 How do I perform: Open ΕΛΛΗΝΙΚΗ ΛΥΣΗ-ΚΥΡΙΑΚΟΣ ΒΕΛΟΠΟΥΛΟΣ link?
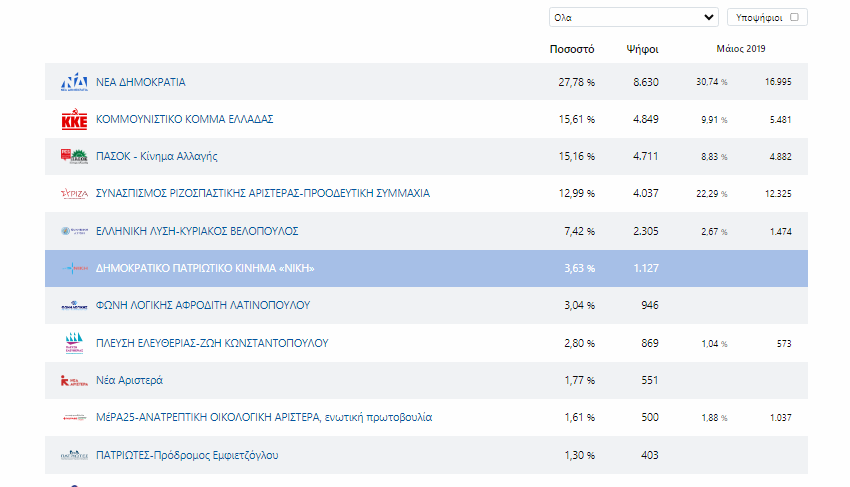197,231
